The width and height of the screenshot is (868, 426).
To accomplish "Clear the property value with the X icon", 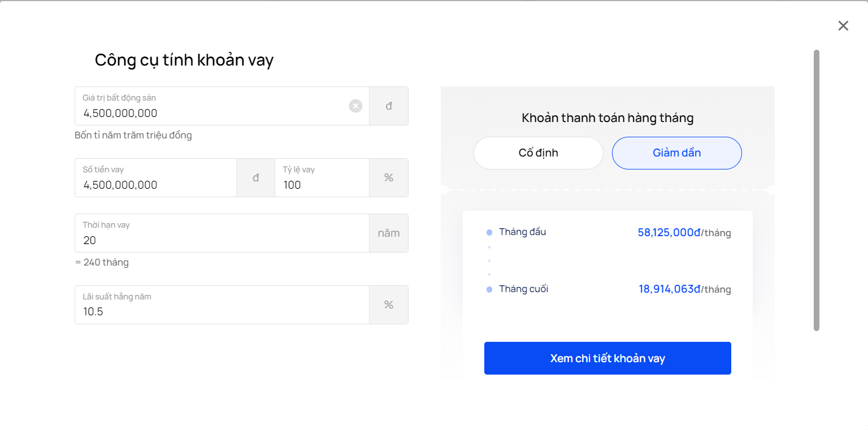I will tap(355, 106).
